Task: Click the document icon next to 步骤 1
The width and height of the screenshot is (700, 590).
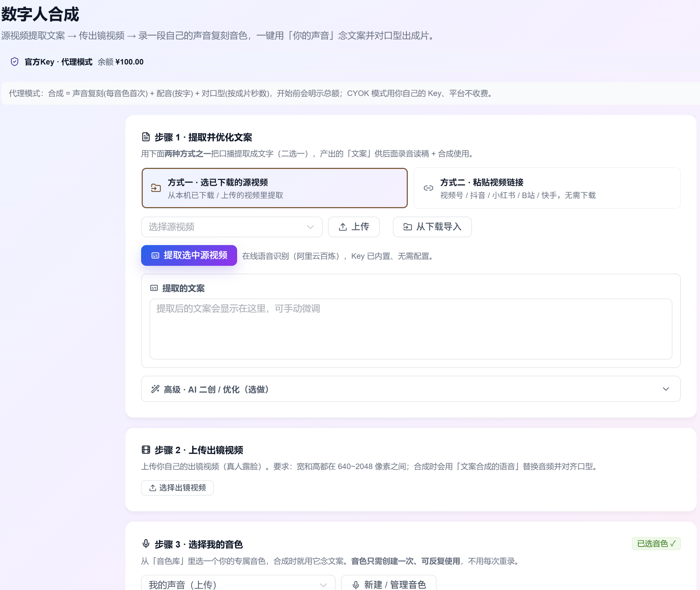Action: coord(146,137)
